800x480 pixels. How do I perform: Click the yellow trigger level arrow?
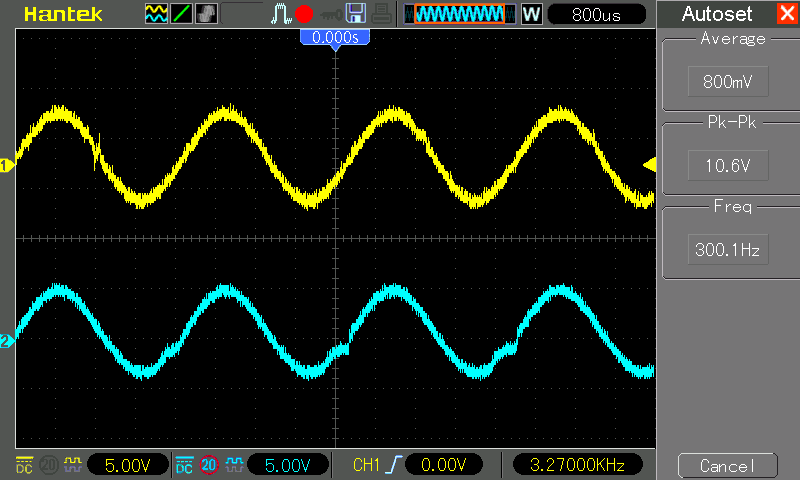point(649,165)
